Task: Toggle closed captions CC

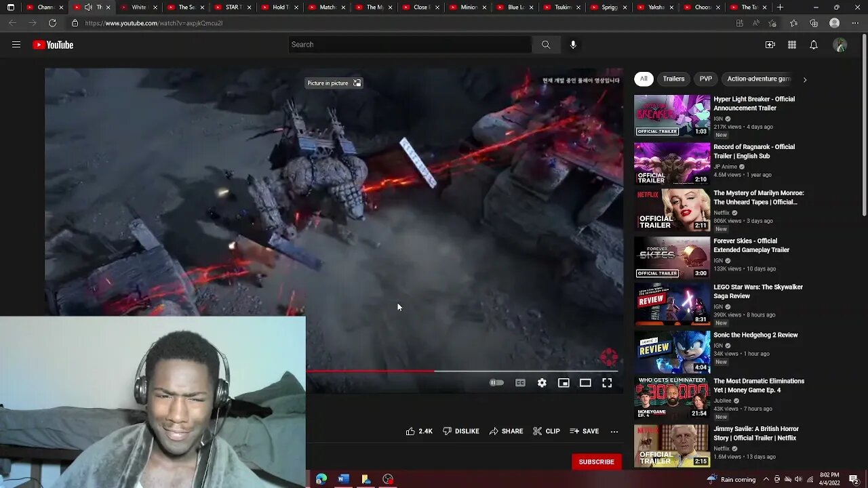Action: coord(520,383)
